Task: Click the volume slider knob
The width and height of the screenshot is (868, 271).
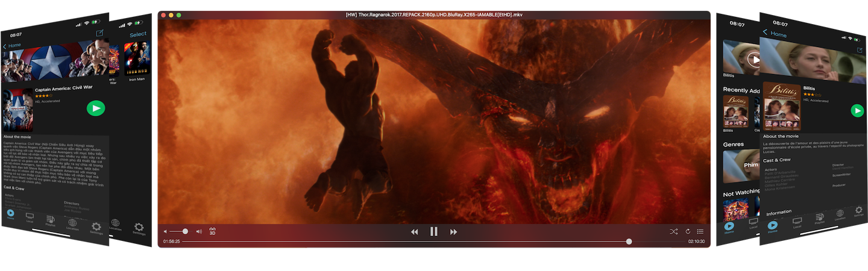Action: [185, 231]
